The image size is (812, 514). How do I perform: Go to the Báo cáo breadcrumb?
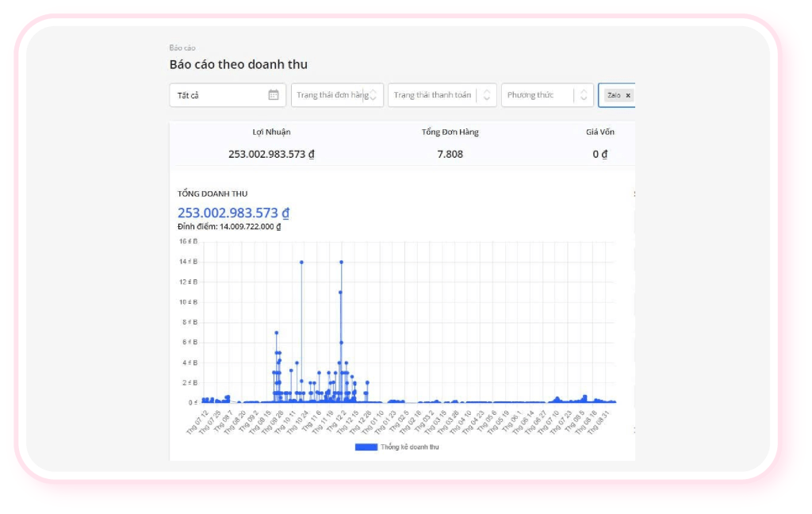coord(182,48)
